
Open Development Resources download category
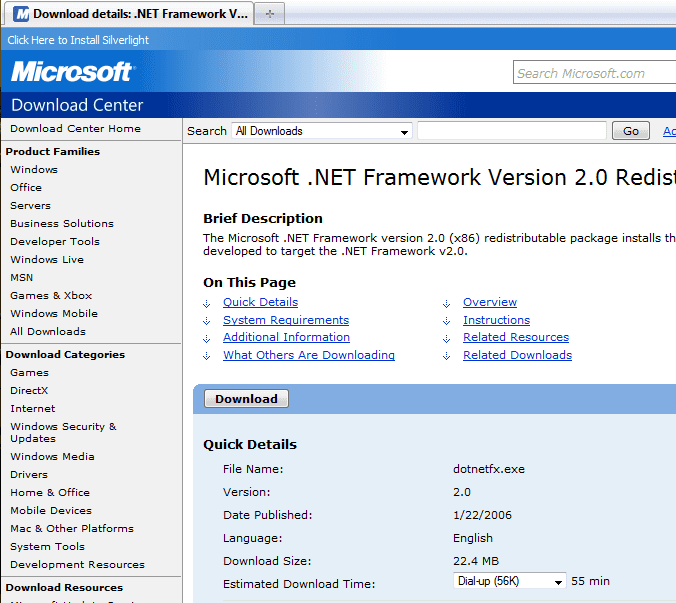(77, 565)
